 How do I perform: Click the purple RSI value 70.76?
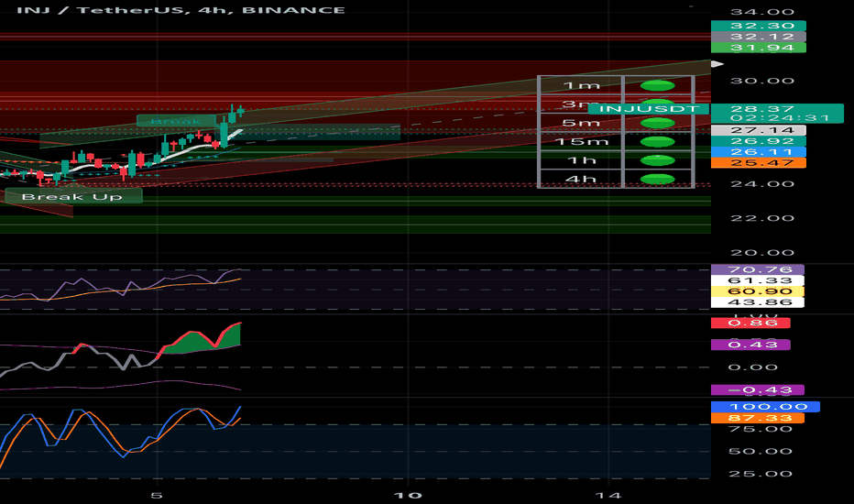pos(758,269)
